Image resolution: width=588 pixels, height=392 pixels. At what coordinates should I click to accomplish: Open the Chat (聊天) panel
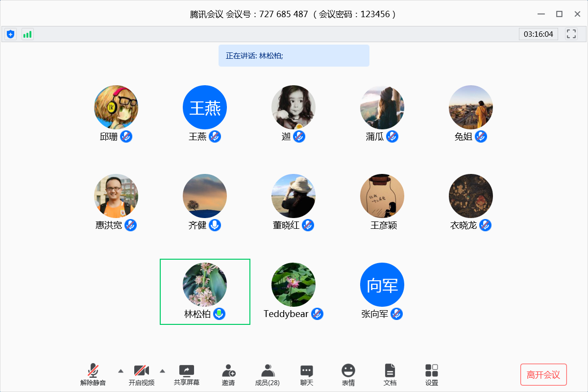click(x=307, y=375)
